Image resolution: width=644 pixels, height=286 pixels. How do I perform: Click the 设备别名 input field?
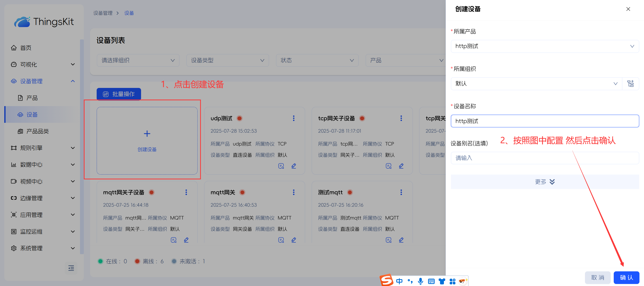545,158
